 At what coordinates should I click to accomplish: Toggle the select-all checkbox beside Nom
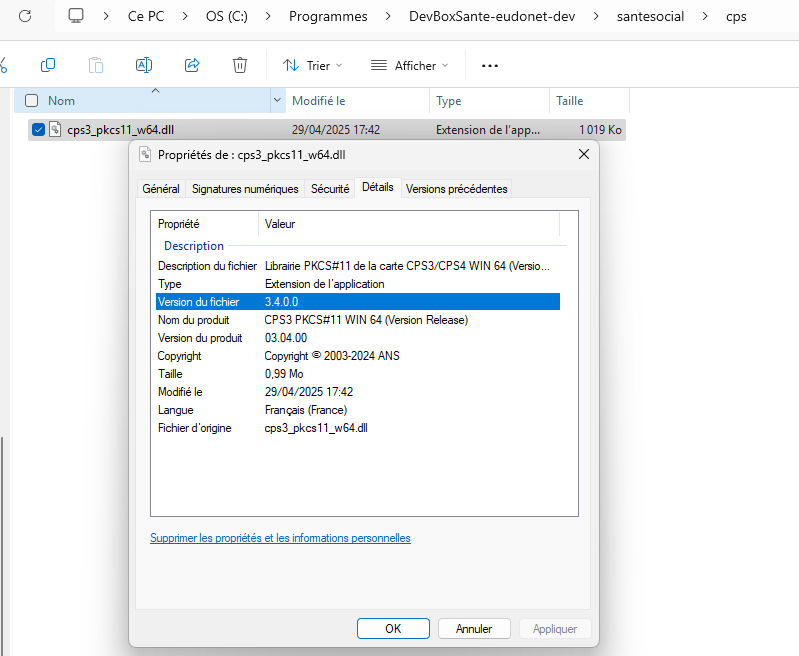click(x=32, y=100)
